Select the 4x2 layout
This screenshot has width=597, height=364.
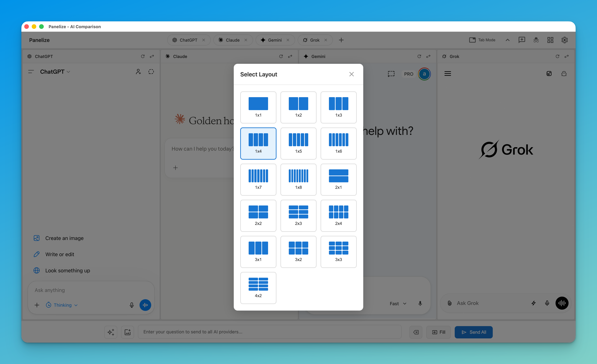pyautogui.click(x=258, y=288)
